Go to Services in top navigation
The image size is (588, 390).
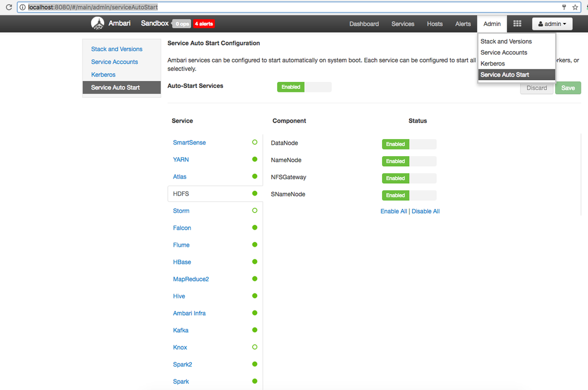(403, 24)
